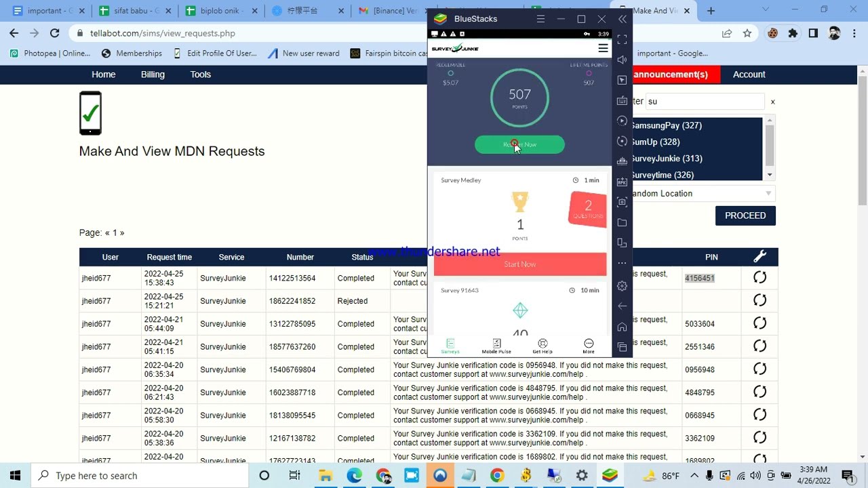
Task: Click the refresh icon for number 15406769804
Action: tap(759, 369)
